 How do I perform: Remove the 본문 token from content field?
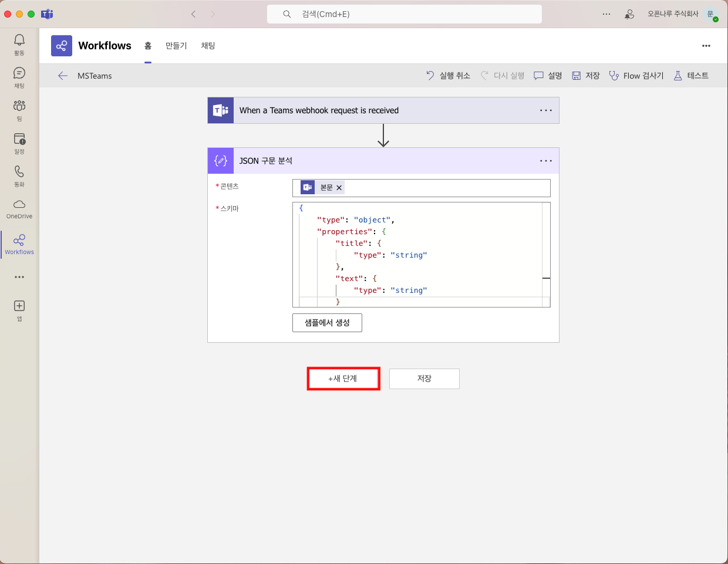click(x=339, y=188)
